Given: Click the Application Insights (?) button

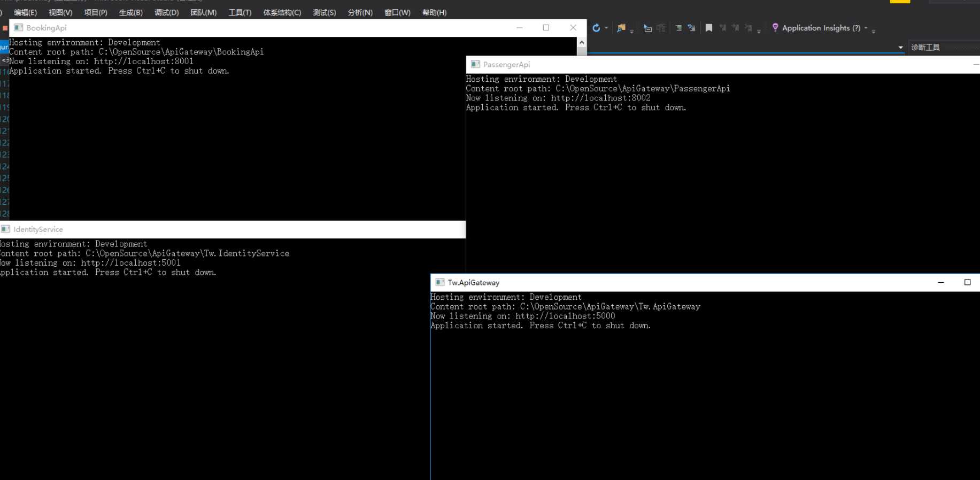Looking at the screenshot, I should [x=821, y=28].
